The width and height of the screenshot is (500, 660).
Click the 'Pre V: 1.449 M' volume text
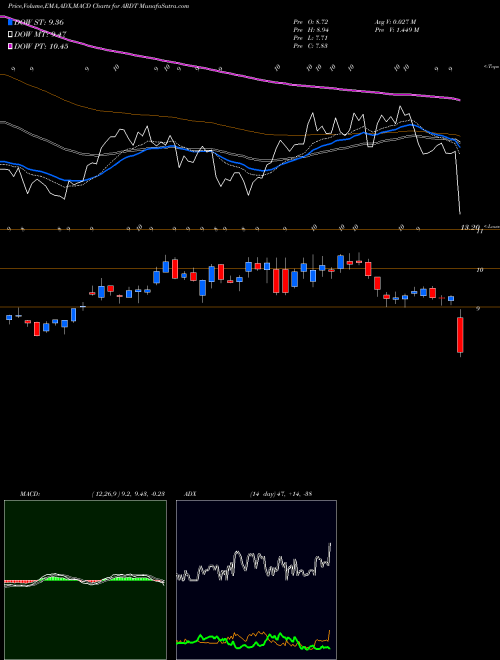[398, 30]
